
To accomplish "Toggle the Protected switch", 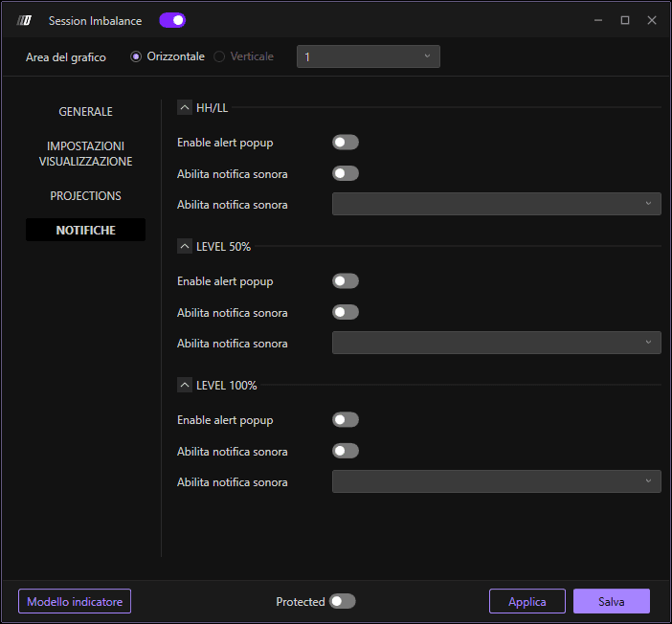I will (x=343, y=601).
